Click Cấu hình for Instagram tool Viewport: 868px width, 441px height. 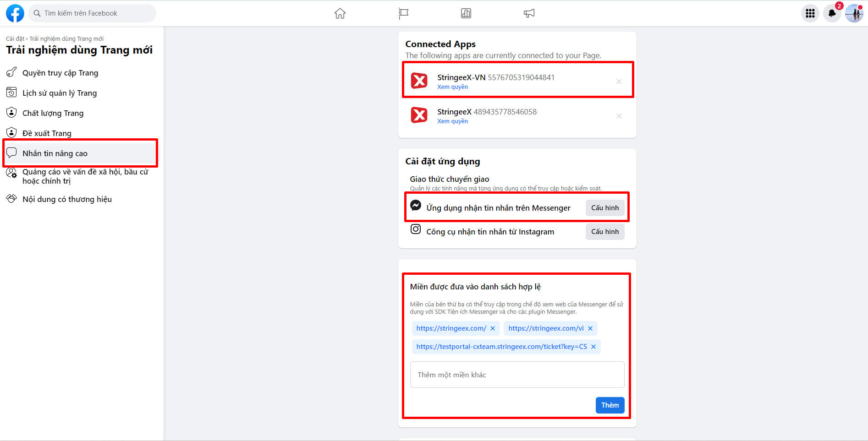pyautogui.click(x=604, y=232)
